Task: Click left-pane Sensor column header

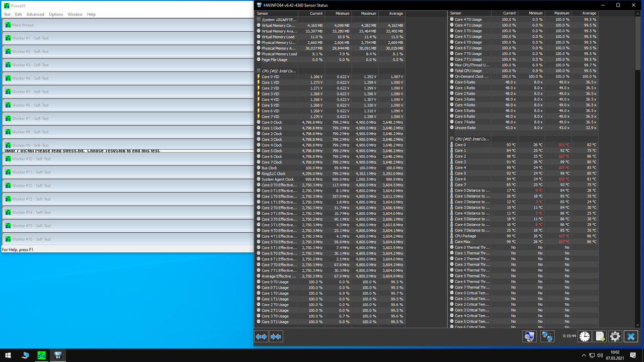Action: [x=277, y=14]
